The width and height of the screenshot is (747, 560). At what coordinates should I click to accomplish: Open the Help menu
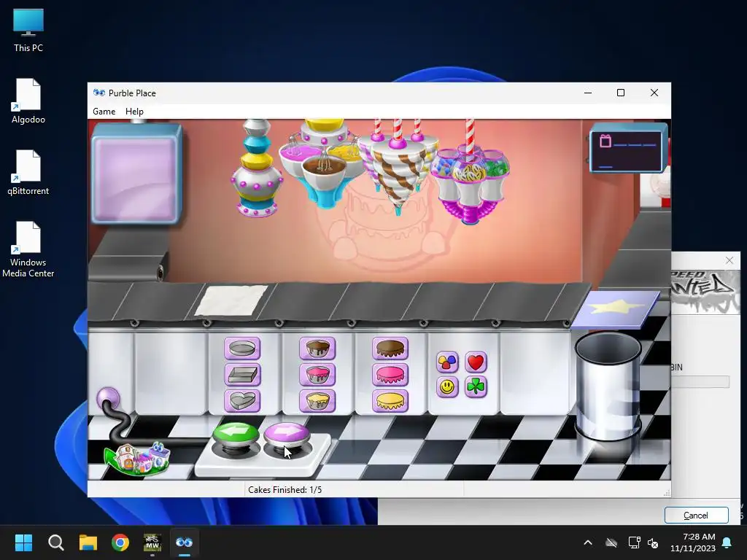coord(134,112)
